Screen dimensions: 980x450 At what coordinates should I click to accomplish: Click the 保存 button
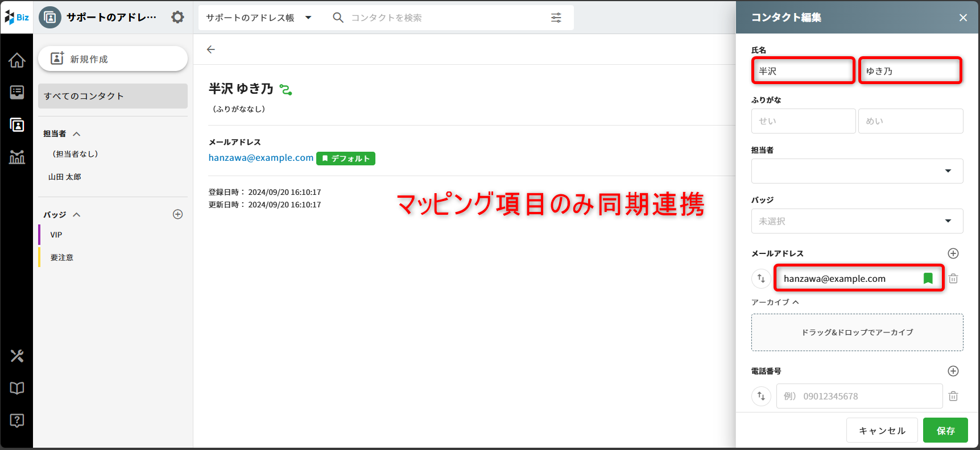point(945,431)
